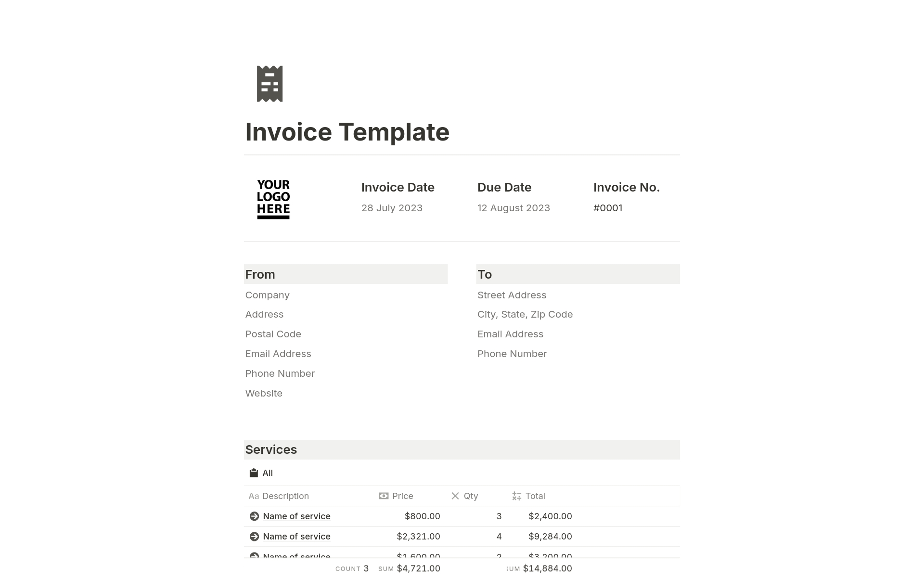Select the All database view tab
The image size is (924, 577).
coord(267,473)
